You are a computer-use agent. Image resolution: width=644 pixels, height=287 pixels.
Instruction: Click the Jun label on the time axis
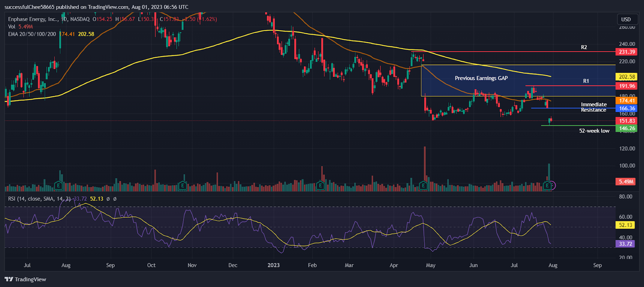point(474,265)
